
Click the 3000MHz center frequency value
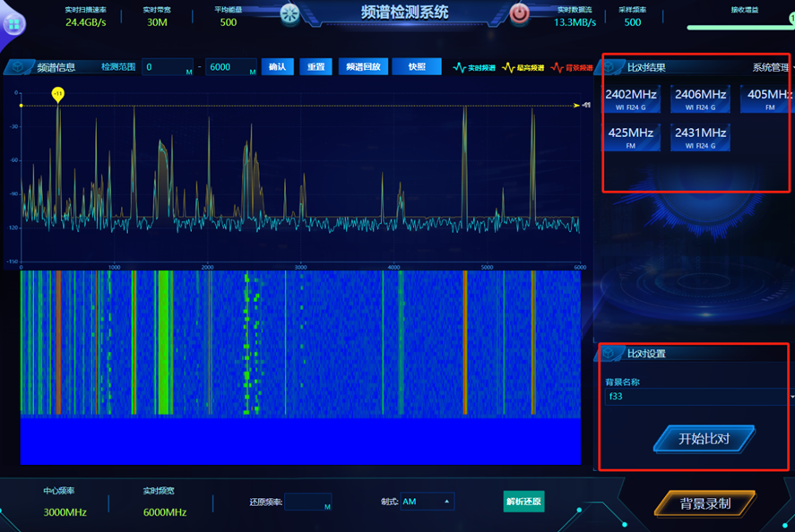[x=65, y=512]
